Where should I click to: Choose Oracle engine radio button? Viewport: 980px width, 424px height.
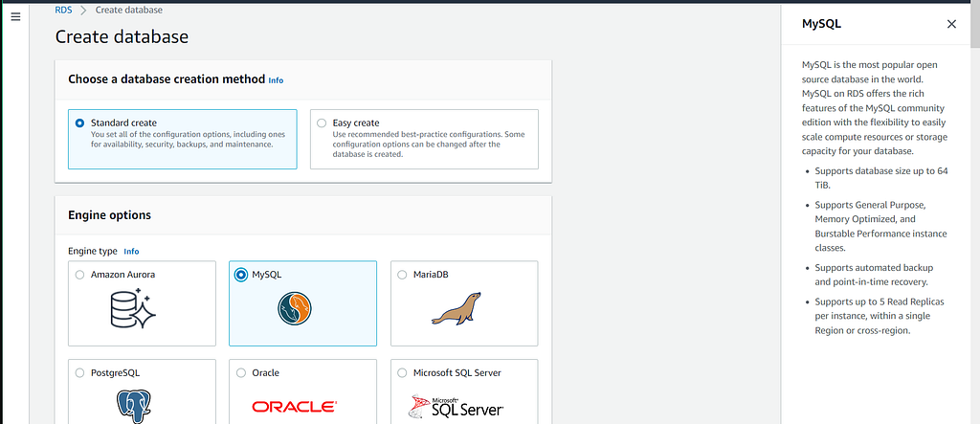coord(240,372)
